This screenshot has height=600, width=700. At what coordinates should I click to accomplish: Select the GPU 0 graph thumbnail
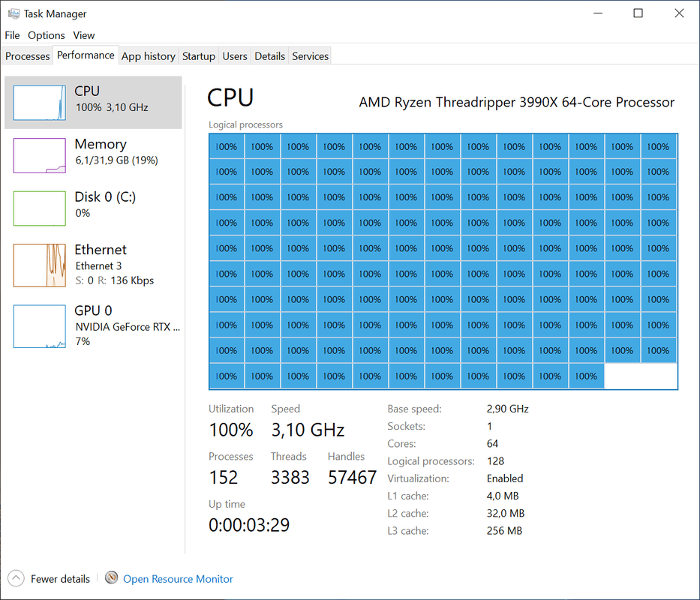[39, 325]
